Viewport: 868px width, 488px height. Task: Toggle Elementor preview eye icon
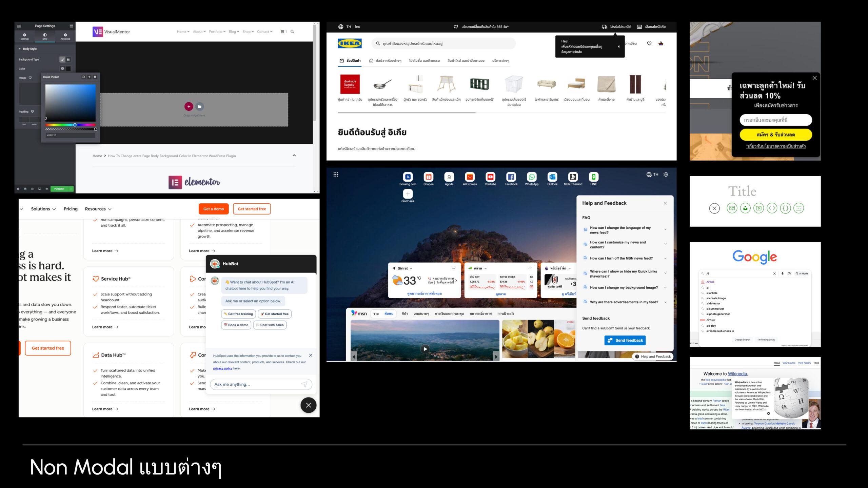click(x=47, y=189)
